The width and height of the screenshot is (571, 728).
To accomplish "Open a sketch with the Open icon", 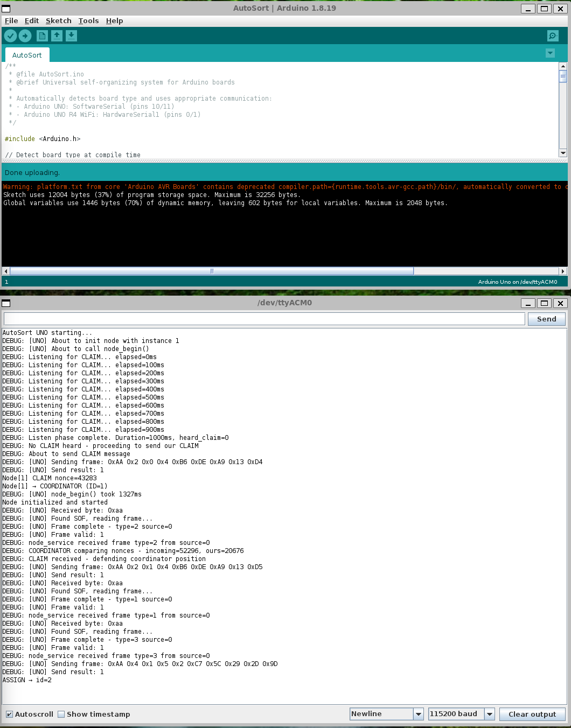I will 57,36.
